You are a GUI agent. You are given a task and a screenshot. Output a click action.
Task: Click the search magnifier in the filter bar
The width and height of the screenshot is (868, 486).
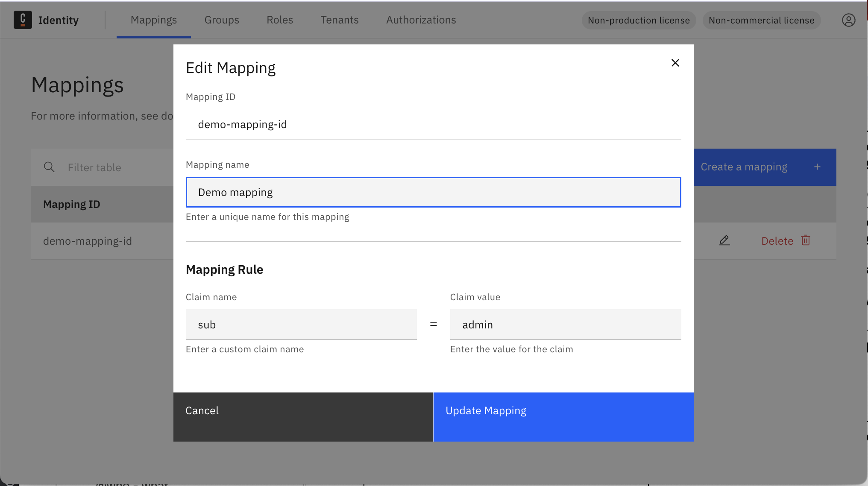click(49, 167)
